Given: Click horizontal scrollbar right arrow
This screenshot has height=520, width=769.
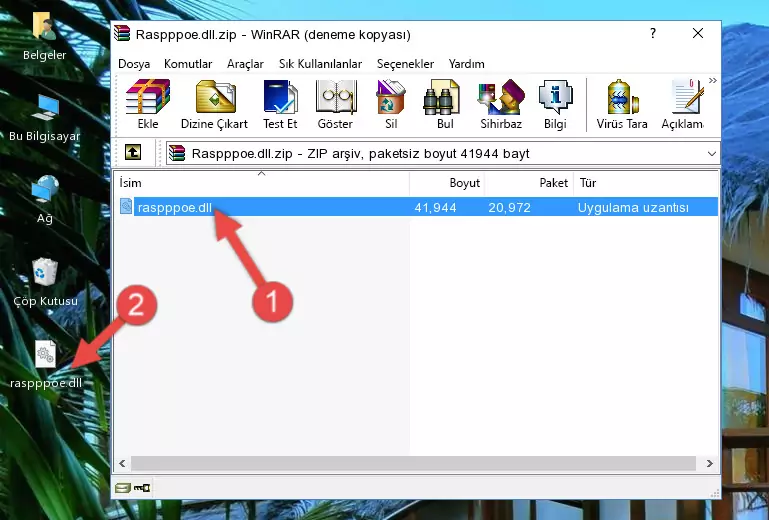Looking at the screenshot, I should [709, 463].
